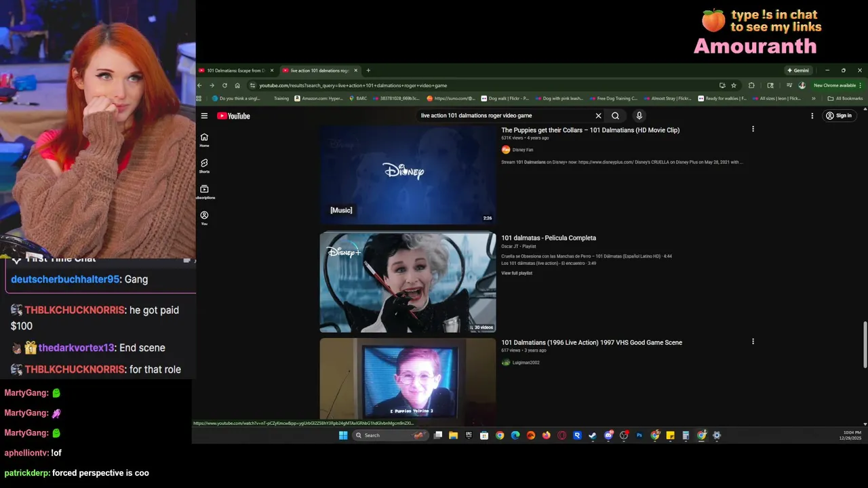Click View full playlist

tap(517, 273)
